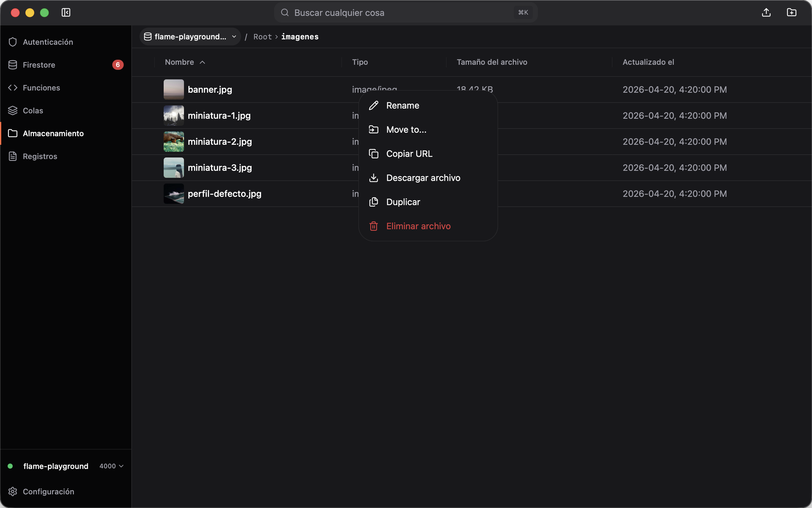Click the Firestore database icon
The height and width of the screenshot is (508, 812).
coord(13,65)
